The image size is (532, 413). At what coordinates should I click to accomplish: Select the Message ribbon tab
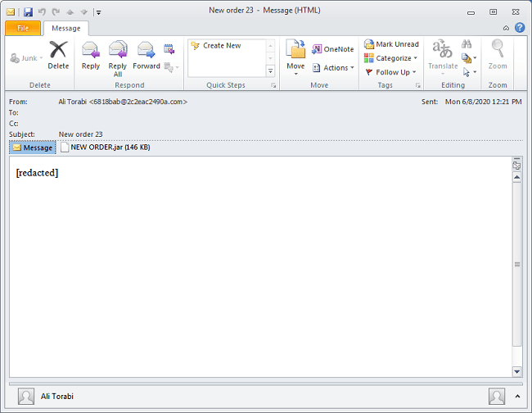65,28
